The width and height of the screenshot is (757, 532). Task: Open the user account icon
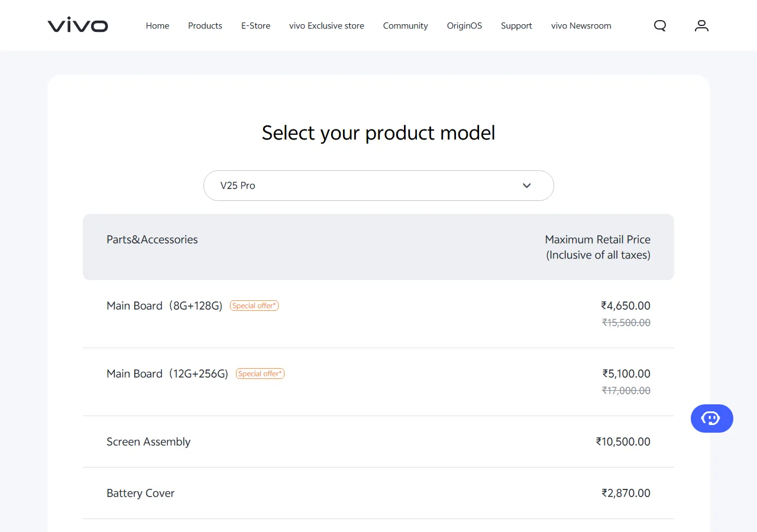pos(701,25)
